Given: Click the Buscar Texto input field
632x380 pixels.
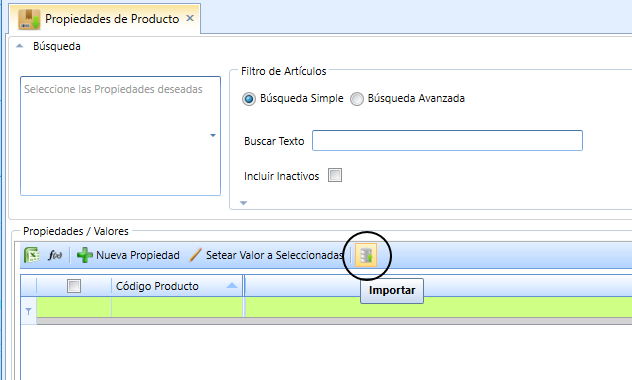Looking at the screenshot, I should pyautogui.click(x=447, y=141).
